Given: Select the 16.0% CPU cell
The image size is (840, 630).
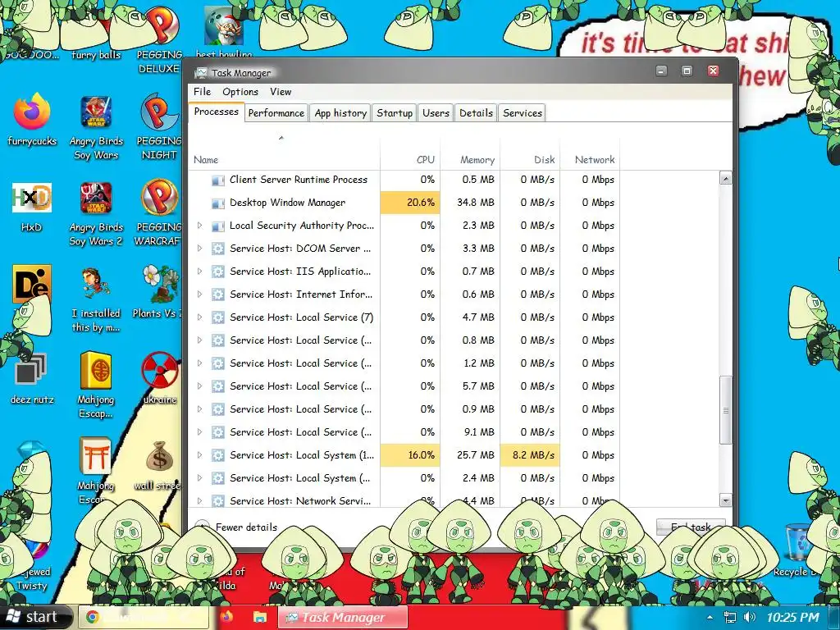Looking at the screenshot, I should click(410, 455).
